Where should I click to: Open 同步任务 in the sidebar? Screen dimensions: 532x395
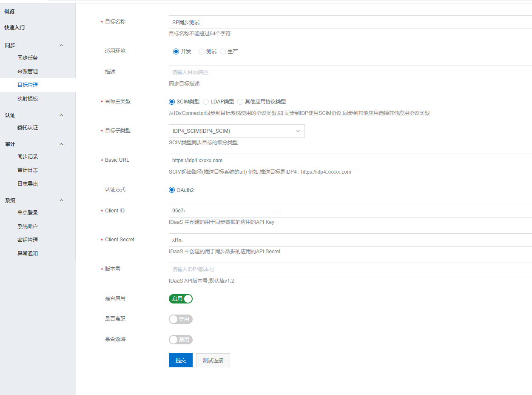(x=28, y=58)
